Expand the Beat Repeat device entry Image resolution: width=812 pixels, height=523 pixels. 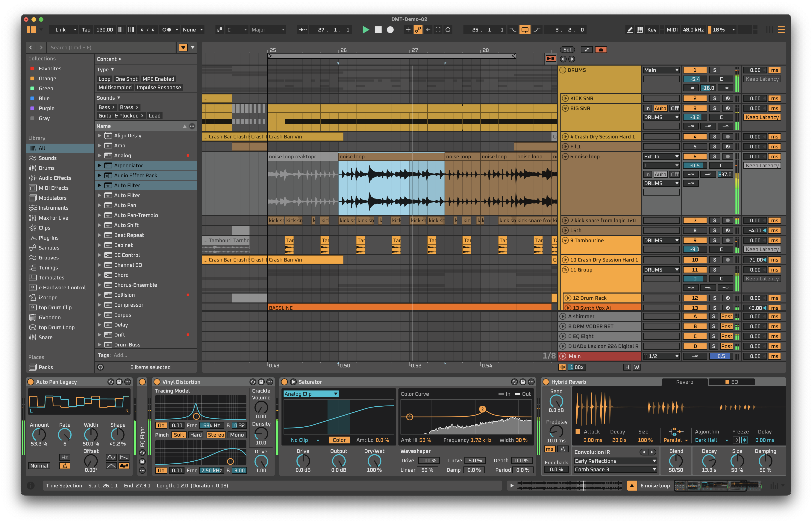(x=100, y=235)
